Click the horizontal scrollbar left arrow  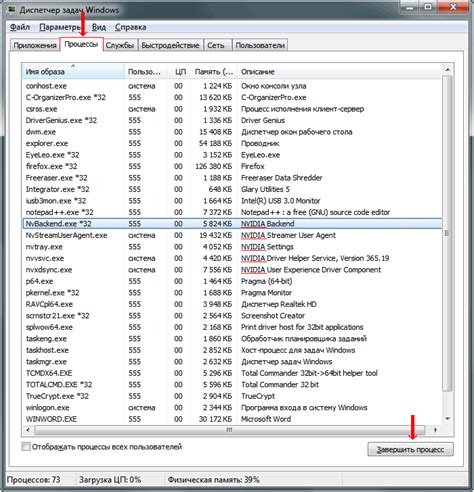click(28, 430)
